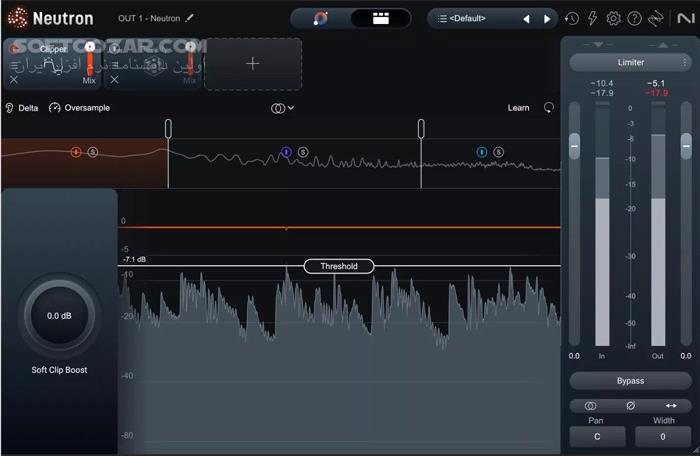Open the undo history clock icon
The image size is (700, 456).
(x=572, y=18)
